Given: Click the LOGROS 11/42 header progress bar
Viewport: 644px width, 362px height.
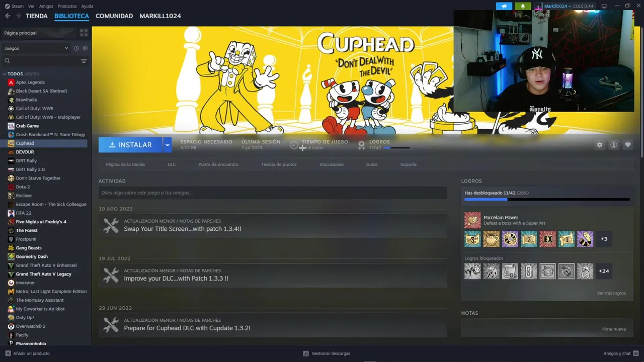Looking at the screenshot, I should (x=396, y=148).
